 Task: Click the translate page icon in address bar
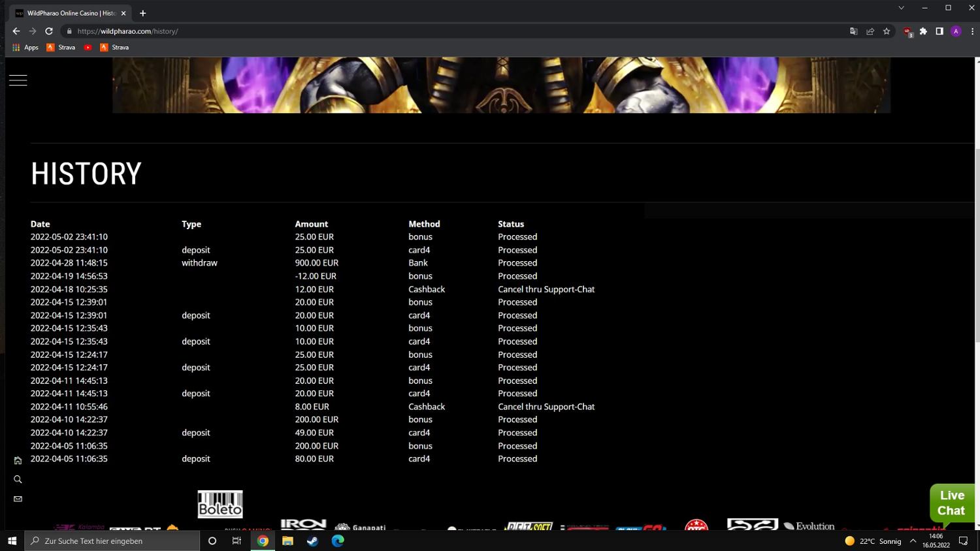[853, 31]
